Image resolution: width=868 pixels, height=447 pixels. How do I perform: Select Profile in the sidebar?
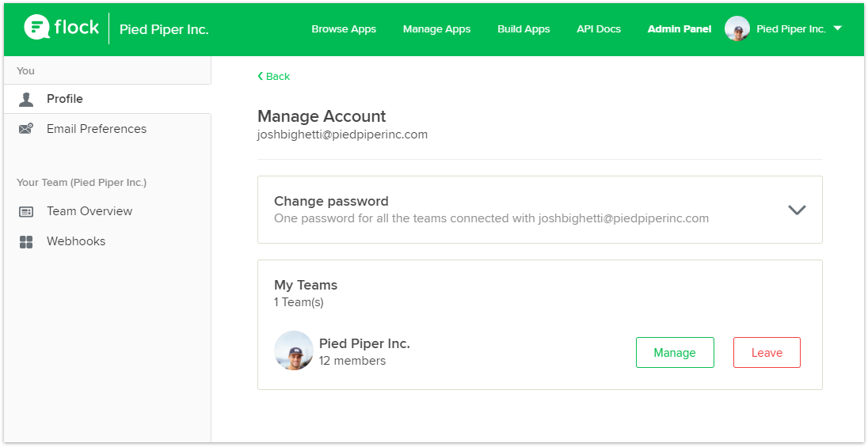108,99
